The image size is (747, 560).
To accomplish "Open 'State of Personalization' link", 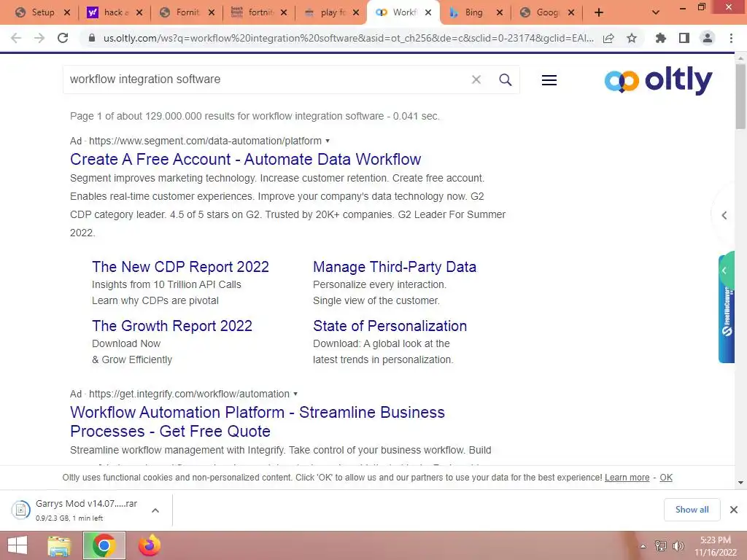I will click(x=390, y=326).
